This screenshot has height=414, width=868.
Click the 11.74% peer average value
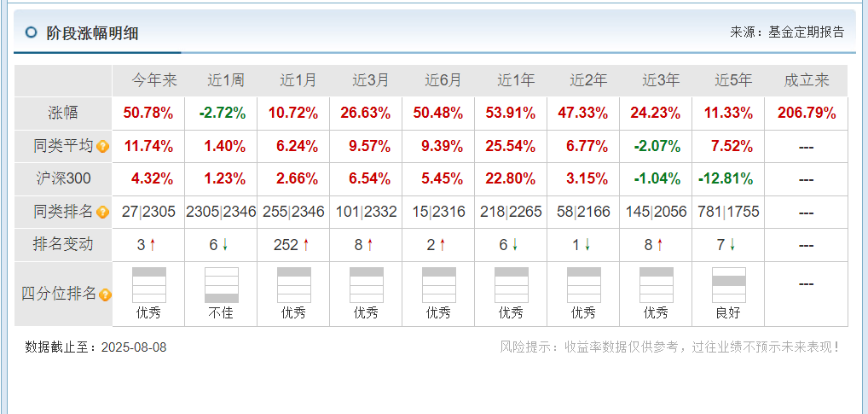pos(148,146)
